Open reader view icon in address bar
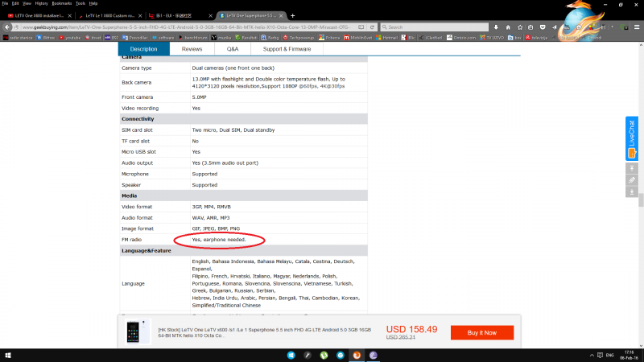 (361, 27)
